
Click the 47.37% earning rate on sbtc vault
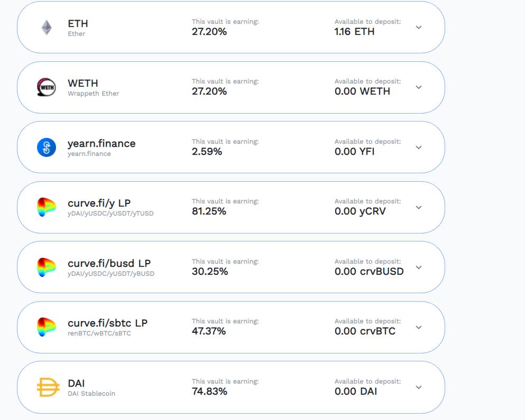[x=209, y=331]
